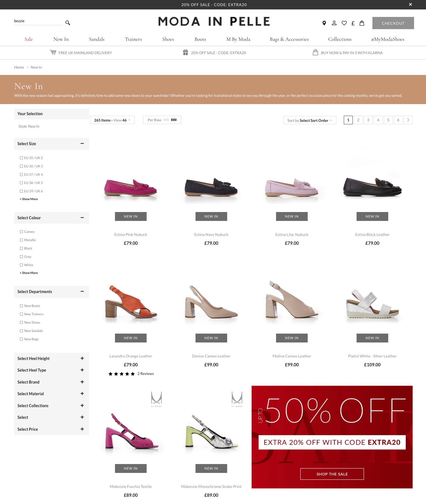Filter by Black colour
The width and height of the screenshot is (426, 504).
pos(21,248)
